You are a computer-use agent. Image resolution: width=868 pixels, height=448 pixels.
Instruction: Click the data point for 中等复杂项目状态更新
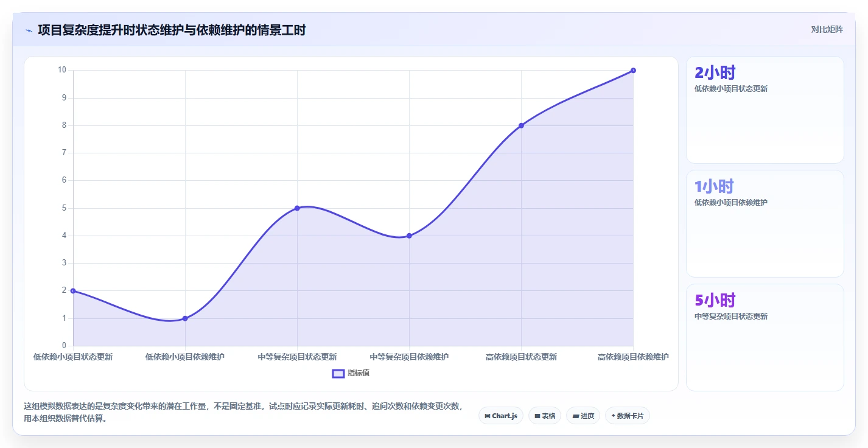point(297,208)
